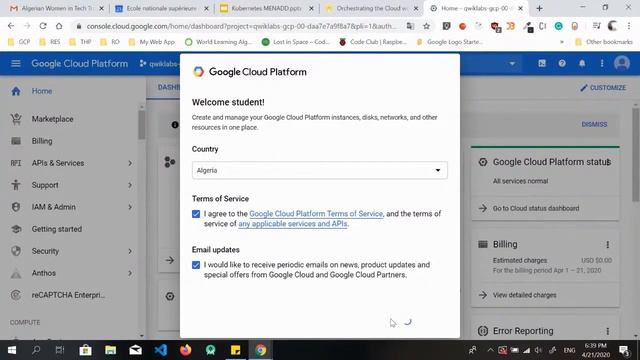Open Getting started sidebar item
Screen dimensions: 640x360
(57, 229)
